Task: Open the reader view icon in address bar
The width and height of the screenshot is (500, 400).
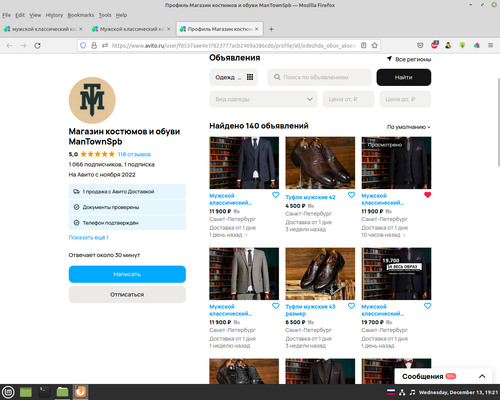Action: 364,45
